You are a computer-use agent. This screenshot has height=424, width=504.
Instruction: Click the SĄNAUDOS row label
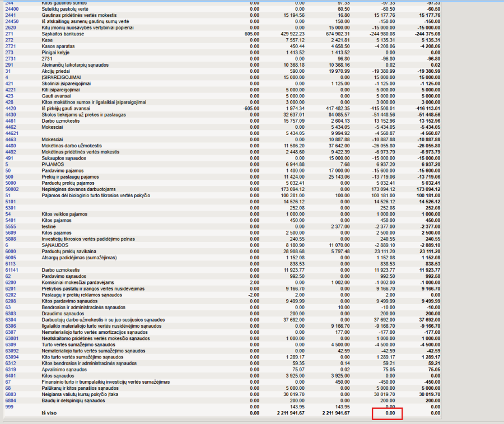coord(54,245)
